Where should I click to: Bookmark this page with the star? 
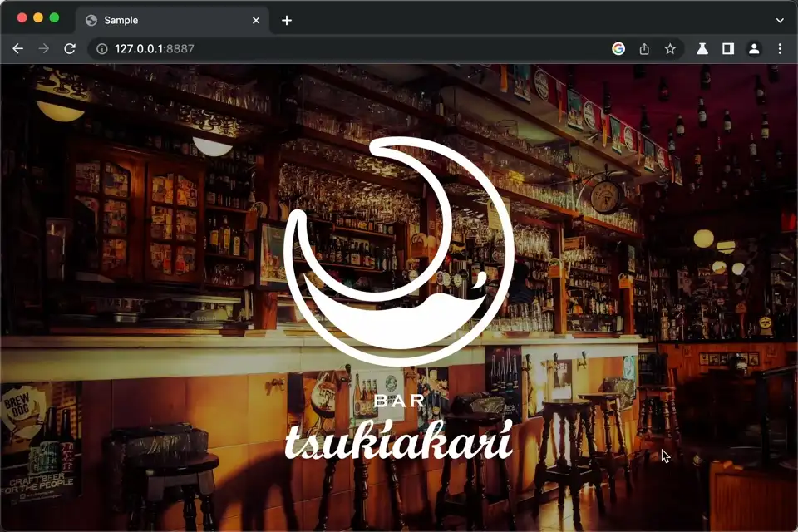[x=670, y=48]
